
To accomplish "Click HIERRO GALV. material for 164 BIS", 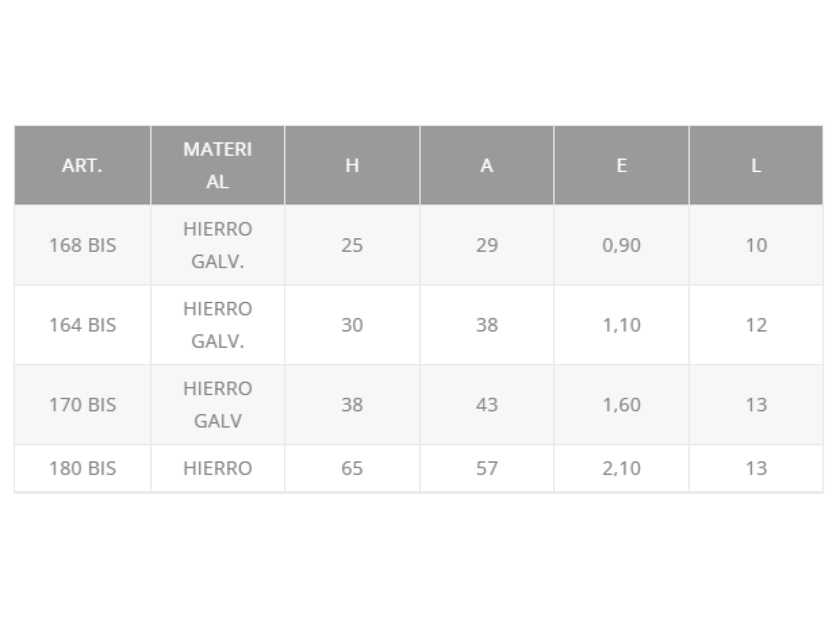I will tap(217, 325).
